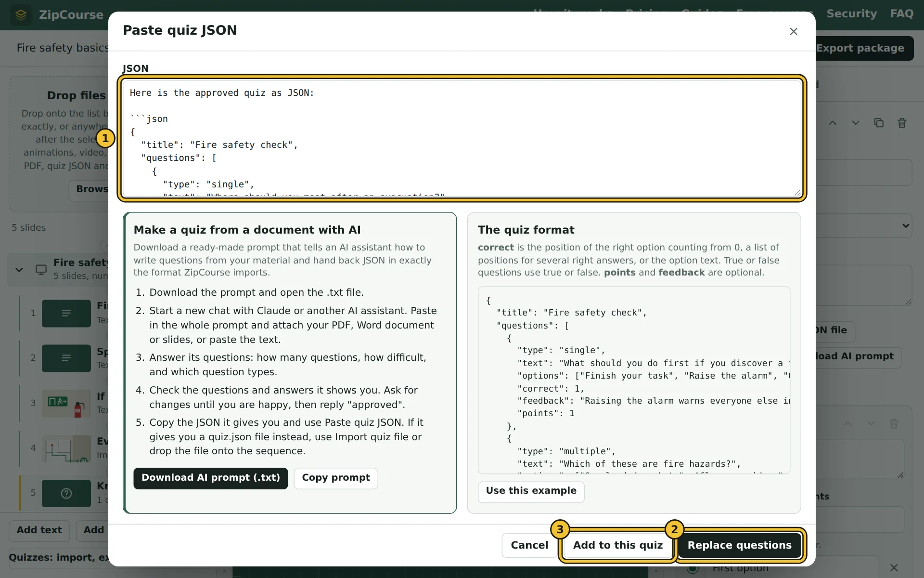Move the block down with the chevron-down icon

856,123
